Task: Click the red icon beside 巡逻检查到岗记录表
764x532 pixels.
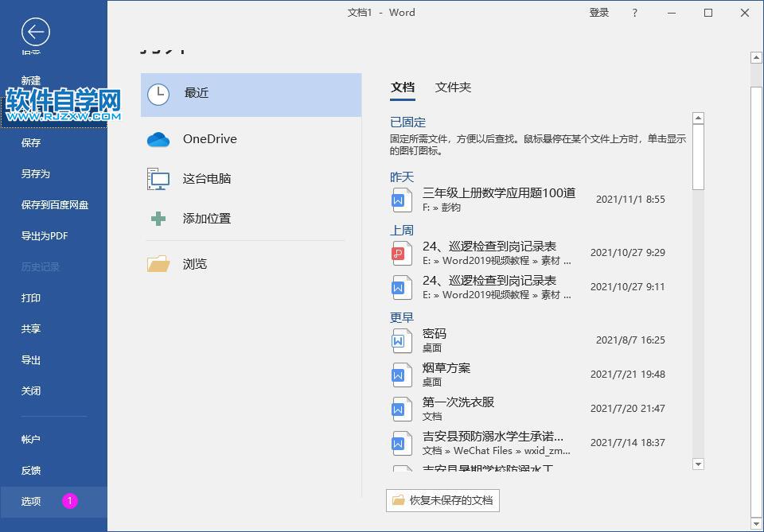Action: click(x=401, y=254)
